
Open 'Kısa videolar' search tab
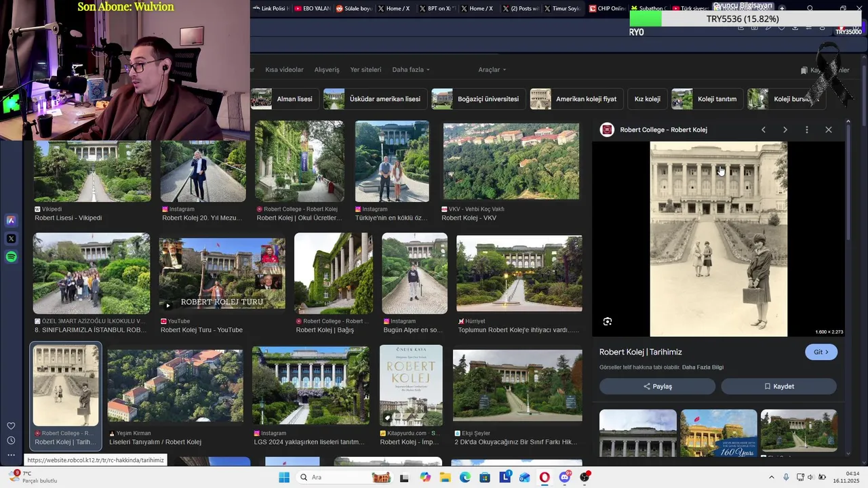click(x=284, y=70)
